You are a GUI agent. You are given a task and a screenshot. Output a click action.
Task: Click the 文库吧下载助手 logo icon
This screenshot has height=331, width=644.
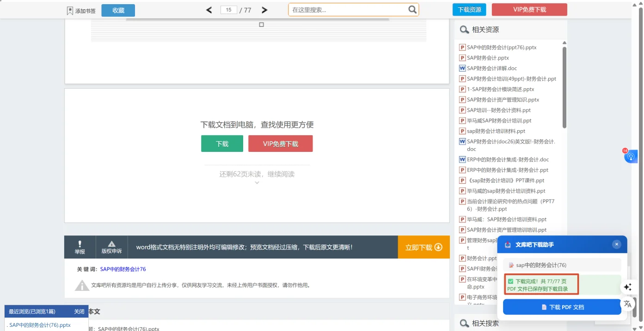(508, 245)
